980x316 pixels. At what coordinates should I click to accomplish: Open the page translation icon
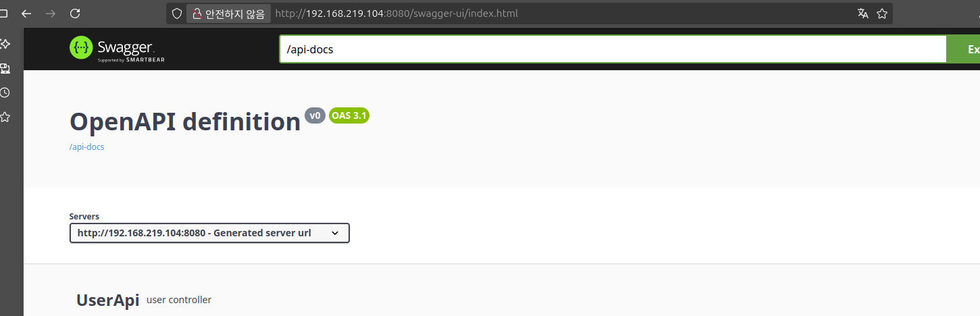tap(862, 14)
